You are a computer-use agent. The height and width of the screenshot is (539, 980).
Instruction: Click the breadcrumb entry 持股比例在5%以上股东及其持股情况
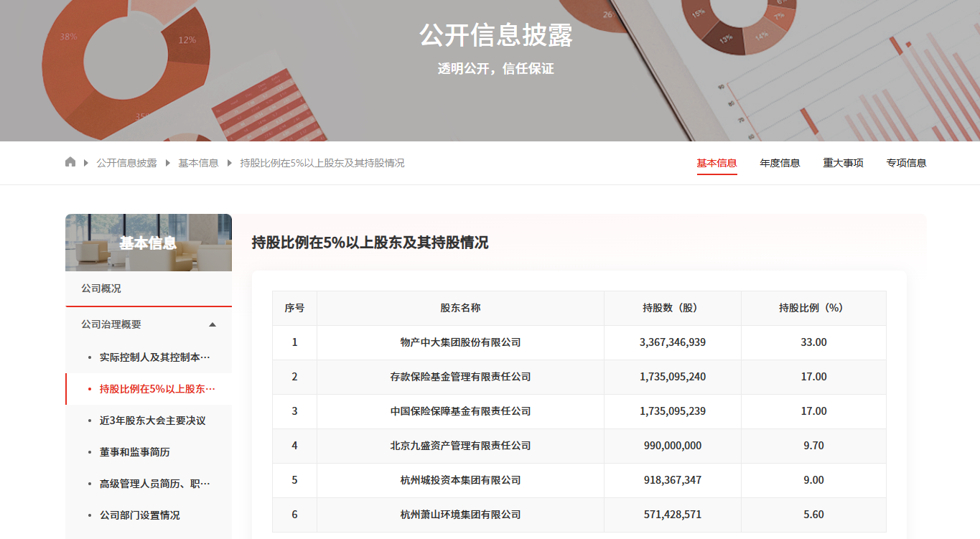click(x=322, y=163)
